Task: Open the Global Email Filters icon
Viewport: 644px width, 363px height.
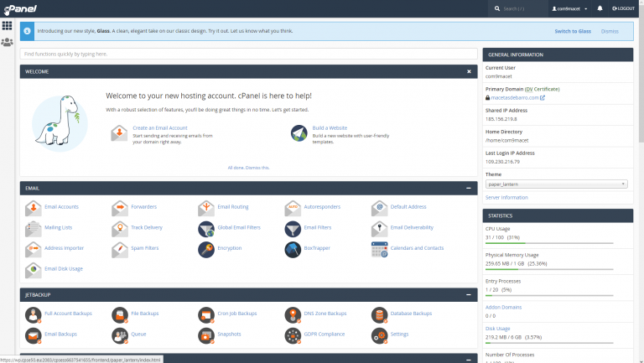Action: coord(206,228)
